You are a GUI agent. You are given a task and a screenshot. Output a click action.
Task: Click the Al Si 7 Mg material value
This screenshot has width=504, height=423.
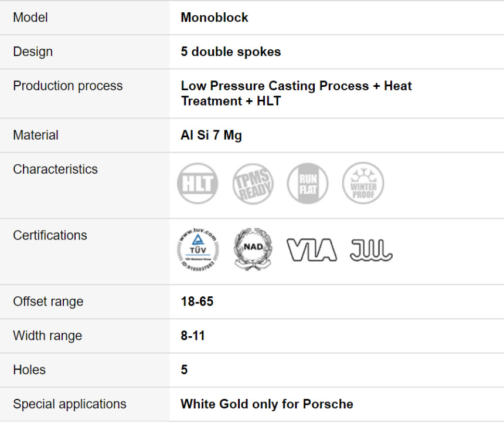tap(211, 135)
